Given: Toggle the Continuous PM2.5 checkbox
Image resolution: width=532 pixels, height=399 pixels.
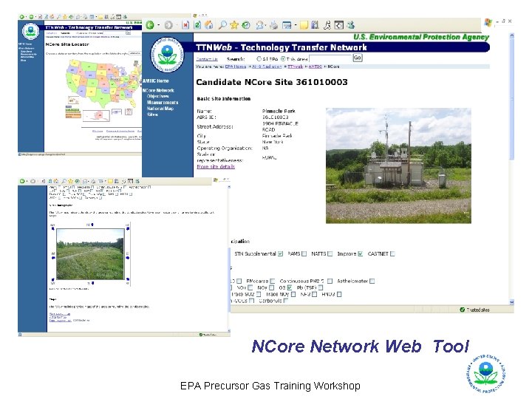Looking at the screenshot, I should click(x=330, y=281).
